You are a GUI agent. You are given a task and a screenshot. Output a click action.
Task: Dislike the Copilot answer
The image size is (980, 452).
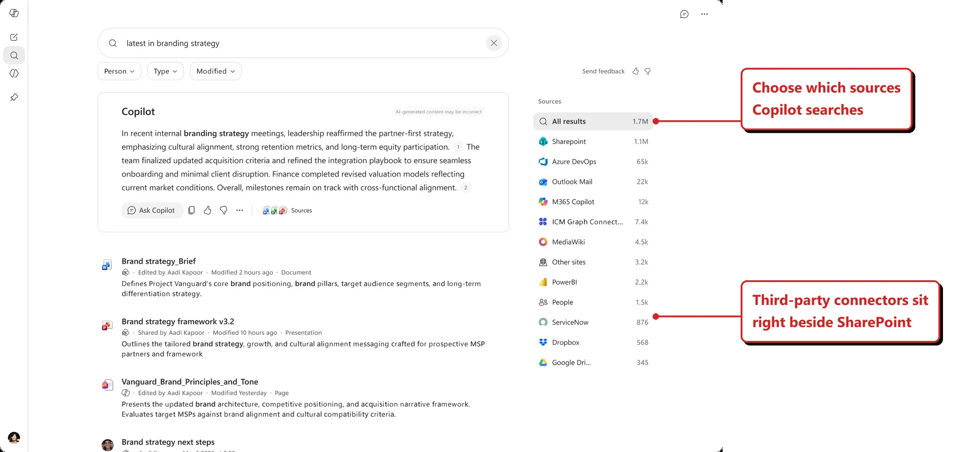pyautogui.click(x=224, y=210)
